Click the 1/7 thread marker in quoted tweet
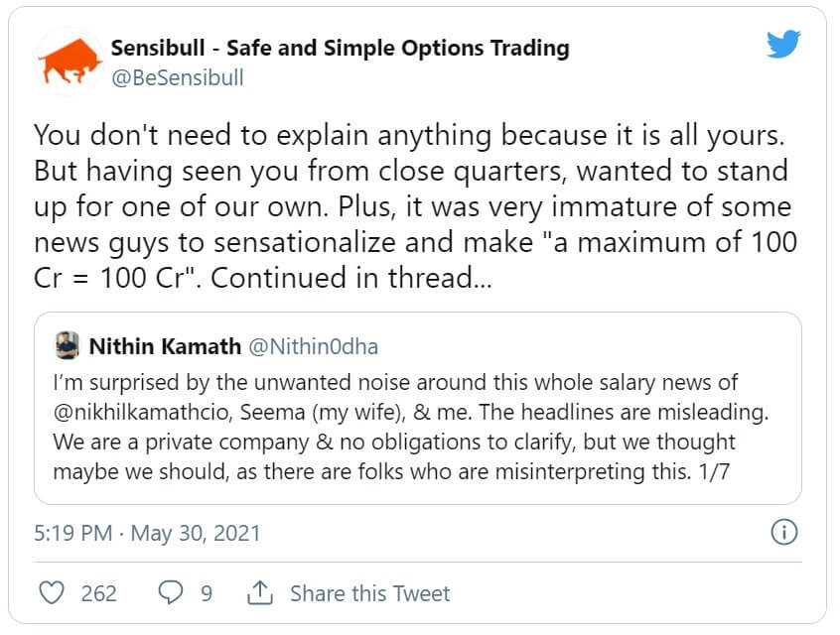840x635 pixels. (717, 471)
